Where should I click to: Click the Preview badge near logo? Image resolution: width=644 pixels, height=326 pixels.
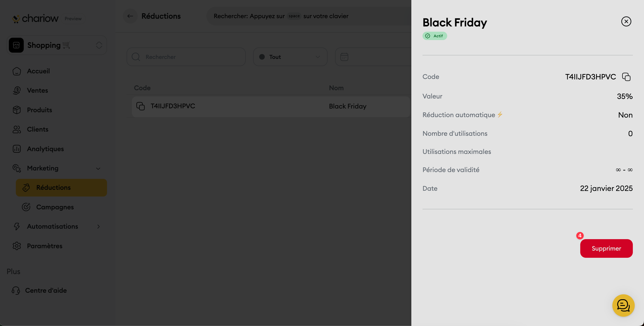tap(73, 19)
